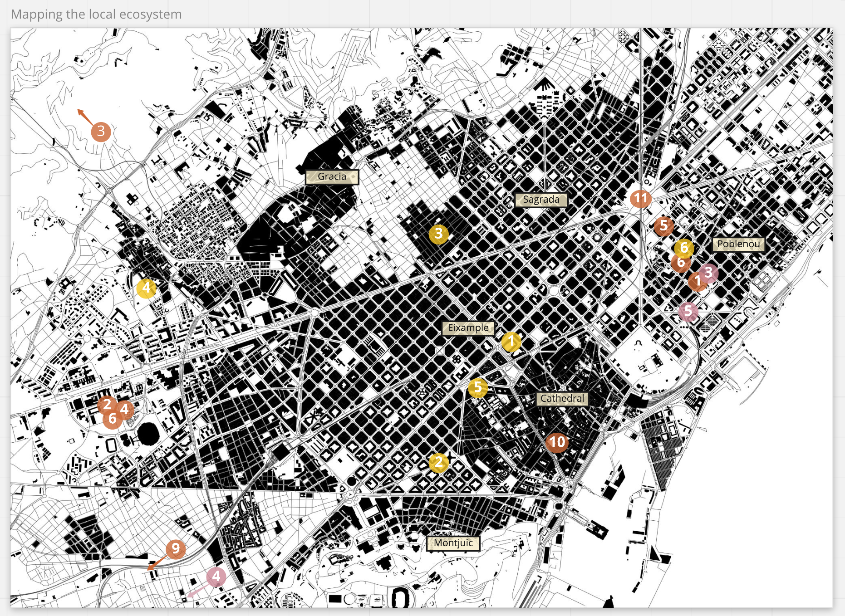The width and height of the screenshot is (845, 616).
Task: Select the pink 5 marker
Action: pos(688,312)
